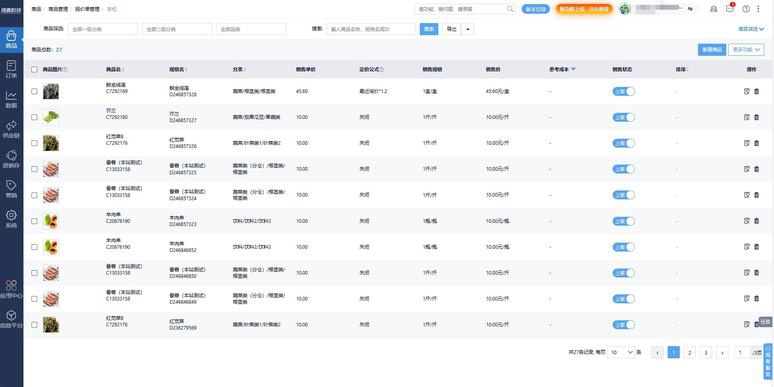The width and height of the screenshot is (774, 387).
Task: Click the sort arrow on 参考成本 column
Action: pyautogui.click(x=573, y=70)
